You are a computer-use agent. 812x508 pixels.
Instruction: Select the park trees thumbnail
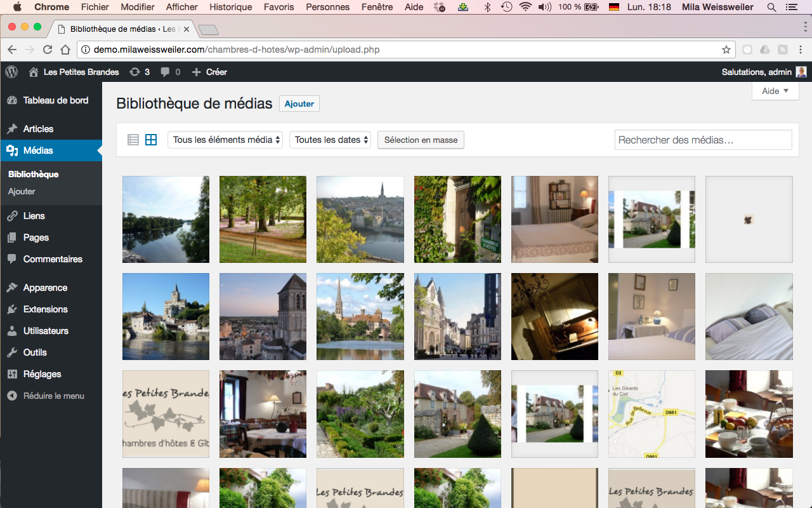[263, 219]
